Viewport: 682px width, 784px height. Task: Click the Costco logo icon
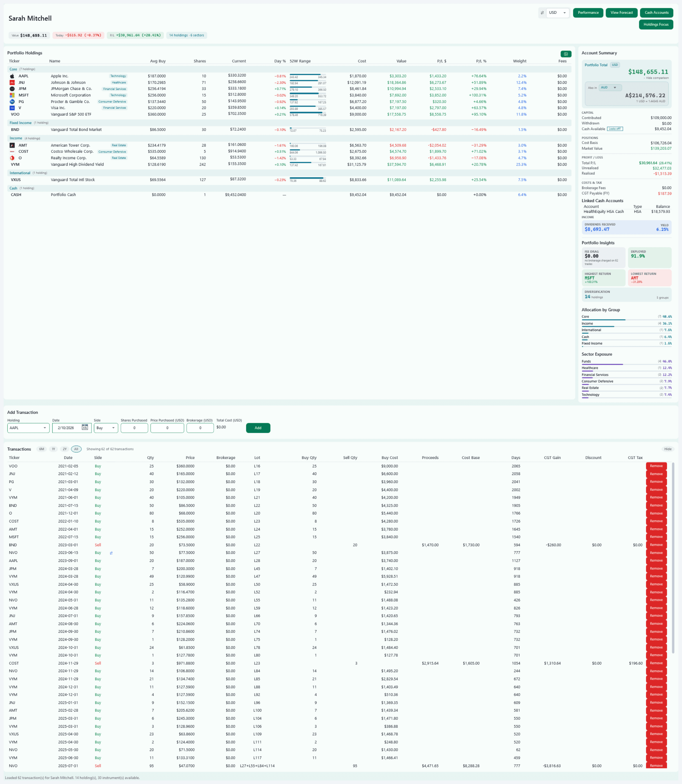pos(12,151)
